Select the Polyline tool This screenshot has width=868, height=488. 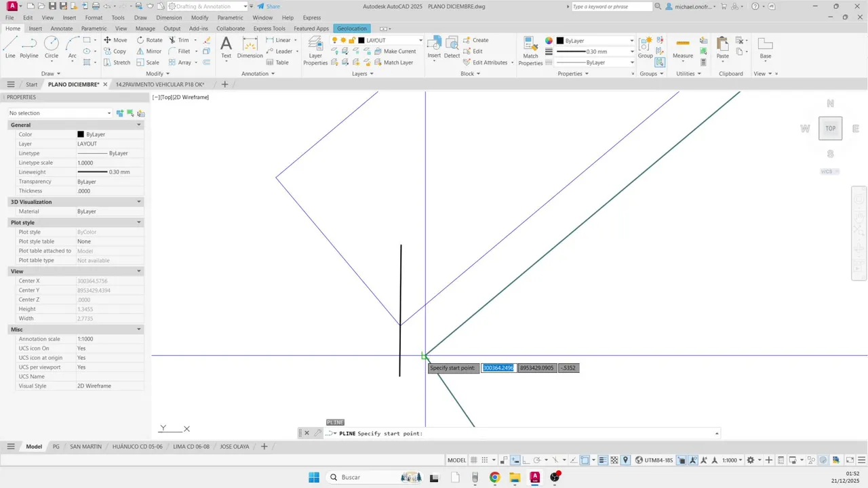(29, 47)
